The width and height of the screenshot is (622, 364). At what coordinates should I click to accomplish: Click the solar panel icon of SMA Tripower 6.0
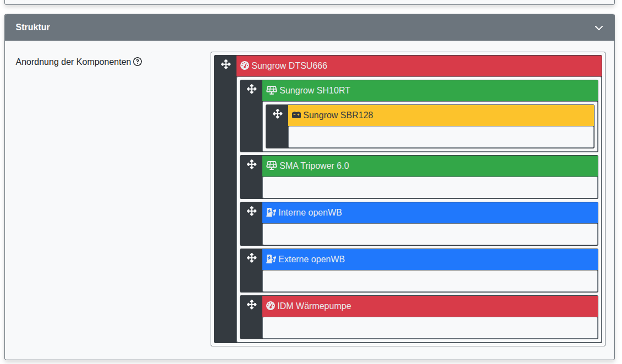tap(271, 166)
